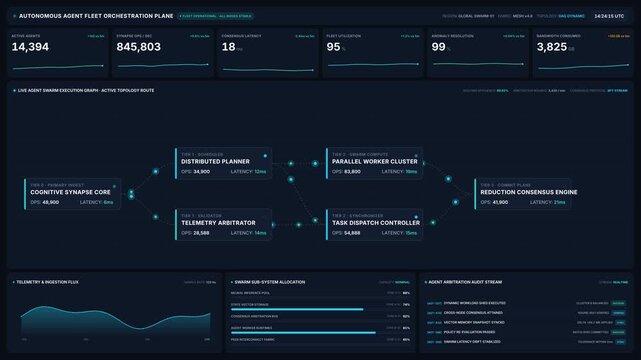Select the Telemetry Arbitrator node

(223, 224)
